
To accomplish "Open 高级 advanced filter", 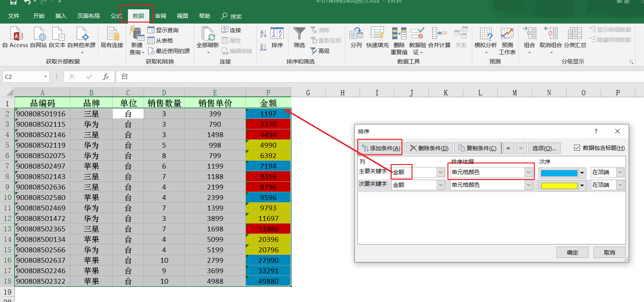I will point(320,51).
